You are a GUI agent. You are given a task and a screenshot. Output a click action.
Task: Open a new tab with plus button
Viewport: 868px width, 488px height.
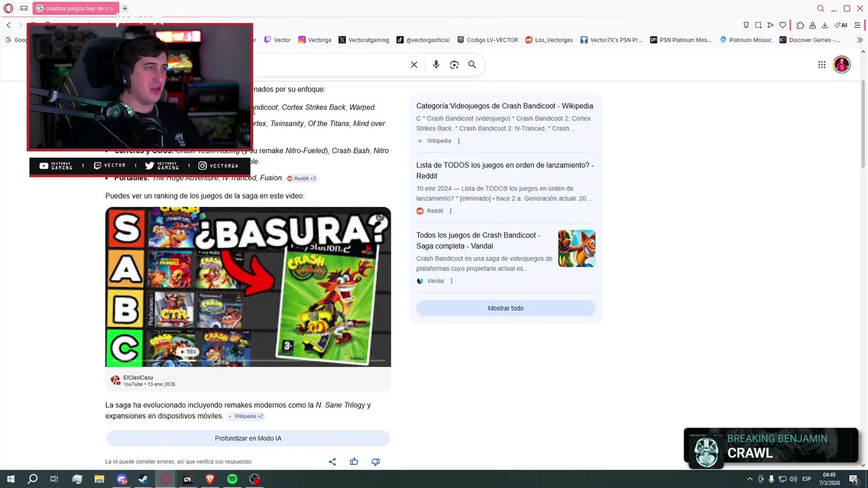point(125,9)
